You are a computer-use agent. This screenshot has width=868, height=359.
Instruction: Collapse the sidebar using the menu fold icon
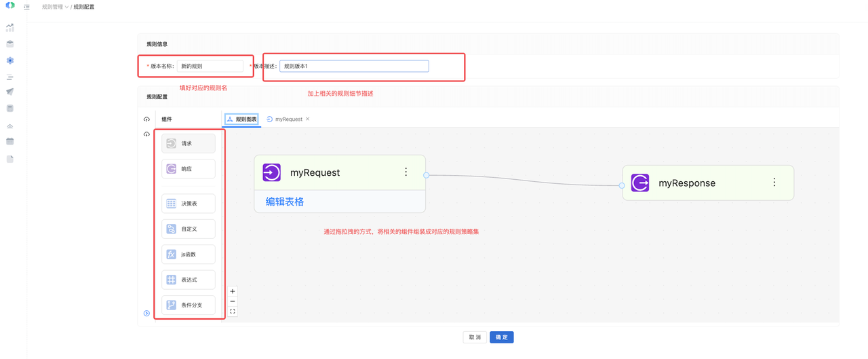click(x=26, y=7)
